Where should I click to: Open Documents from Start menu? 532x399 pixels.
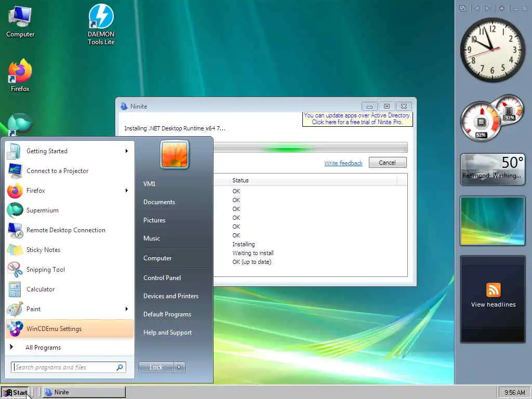point(159,202)
